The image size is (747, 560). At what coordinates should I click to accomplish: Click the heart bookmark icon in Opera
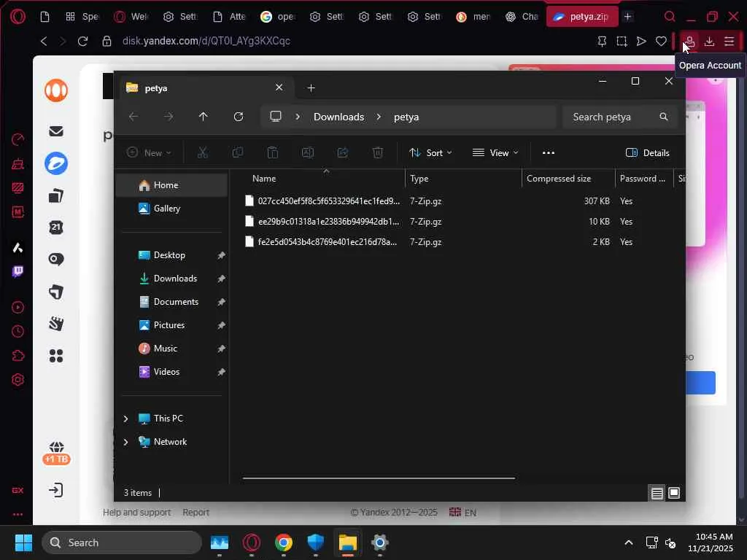[x=661, y=42]
